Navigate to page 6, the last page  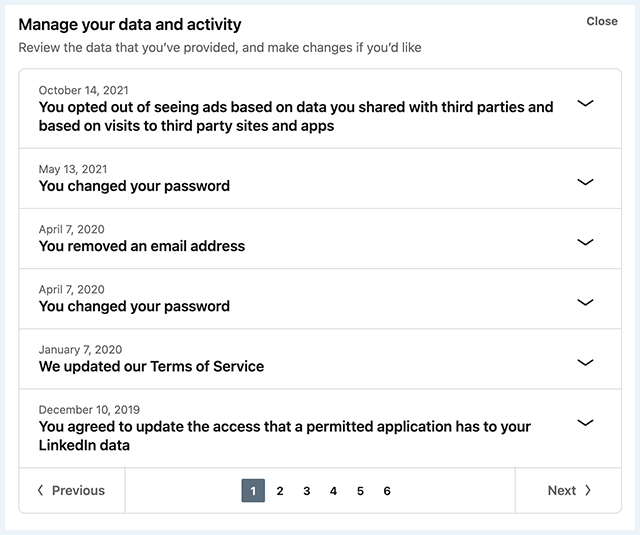click(387, 491)
